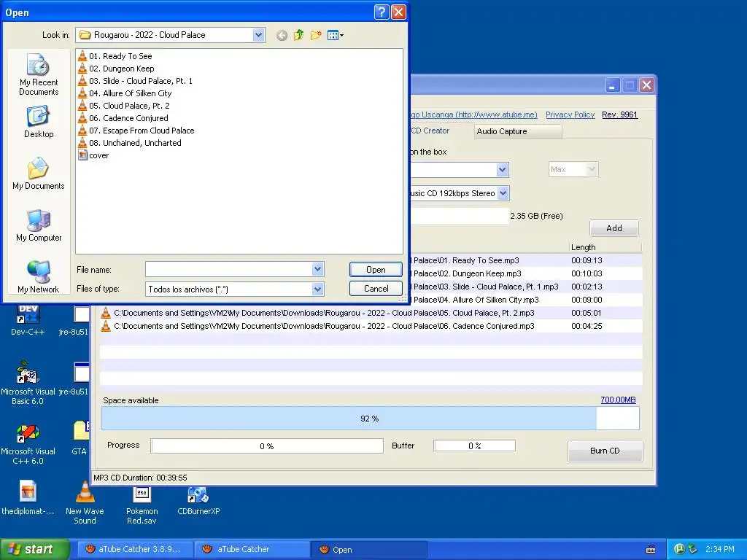The image size is (747, 560).
Task: Click the Help question mark button
Action: (x=382, y=12)
